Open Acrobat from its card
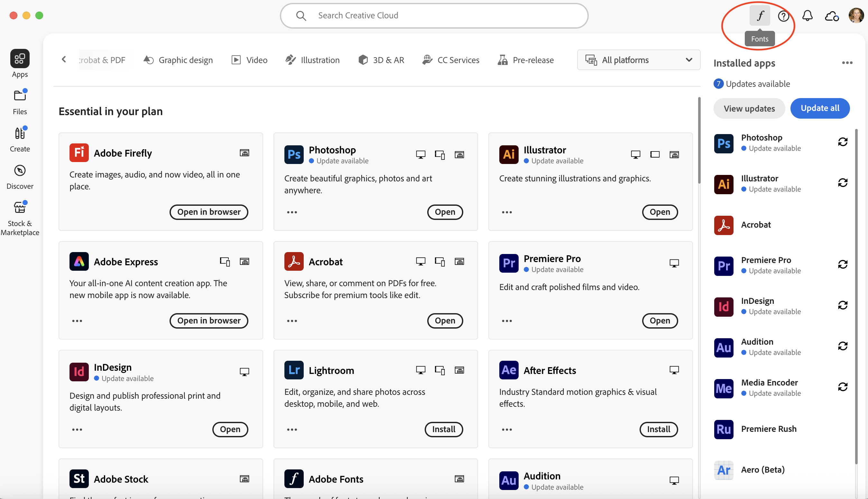This screenshot has width=868, height=499. coord(445,321)
